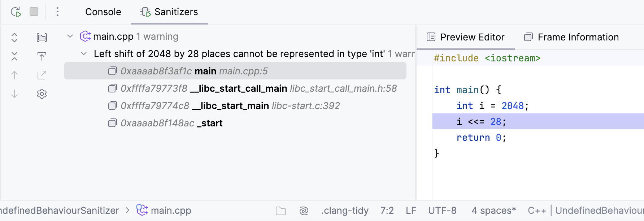Export the sanitizer report
The height and width of the screenshot is (221, 644).
(x=42, y=56)
